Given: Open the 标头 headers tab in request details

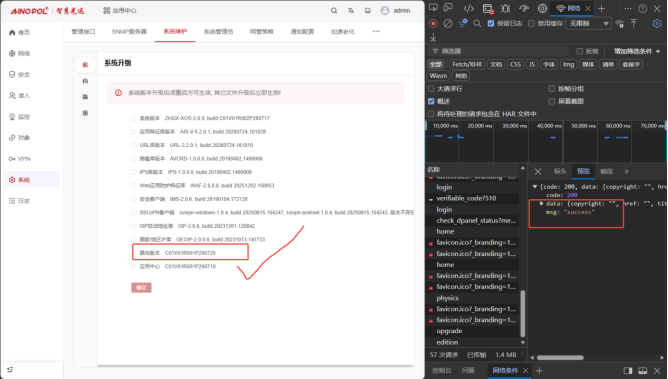Looking at the screenshot, I should (560, 172).
